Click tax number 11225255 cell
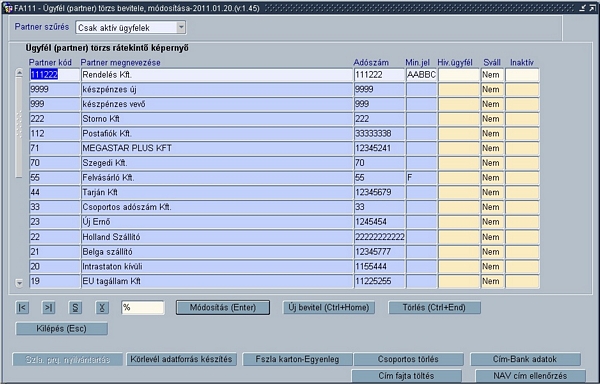 click(379, 281)
